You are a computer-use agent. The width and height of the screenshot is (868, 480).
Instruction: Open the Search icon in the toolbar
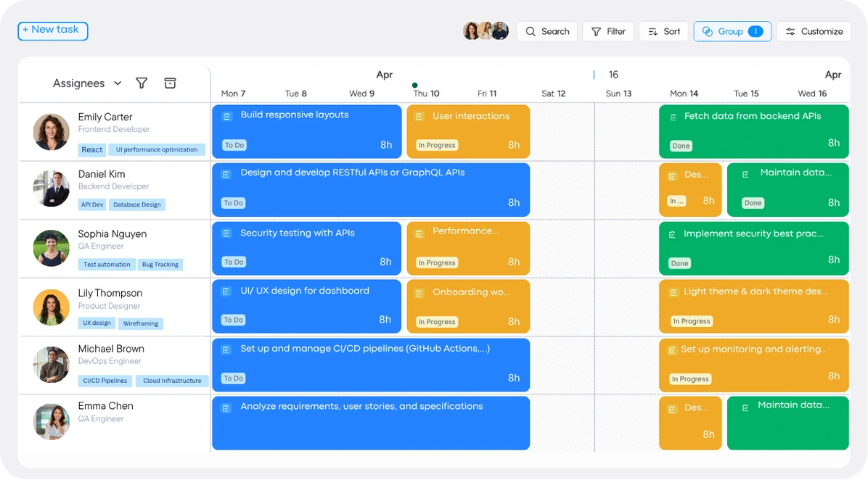[529, 31]
